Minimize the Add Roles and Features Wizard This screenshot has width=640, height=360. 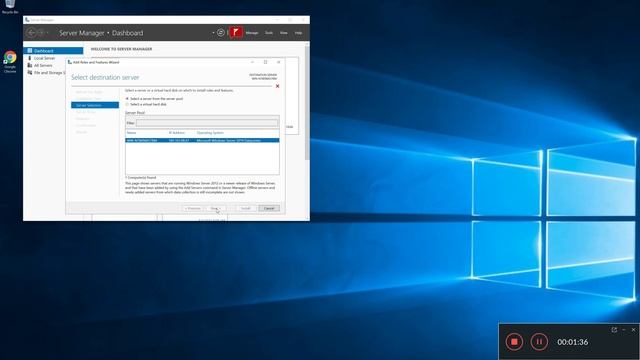(253, 62)
